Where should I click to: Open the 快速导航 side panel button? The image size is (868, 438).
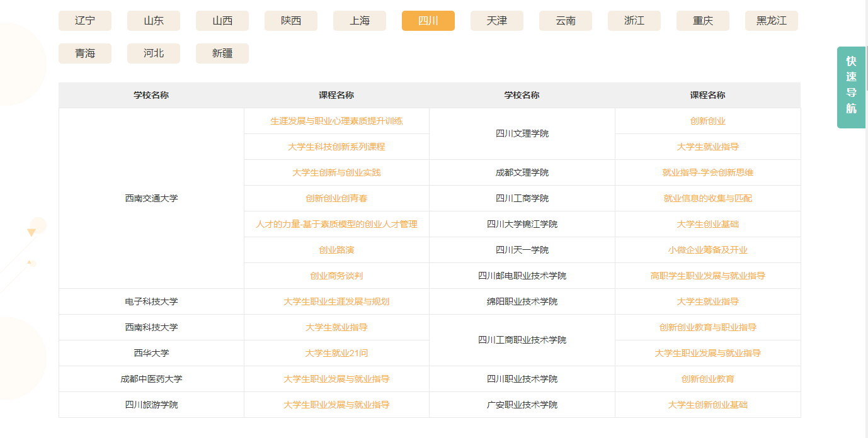coord(851,87)
